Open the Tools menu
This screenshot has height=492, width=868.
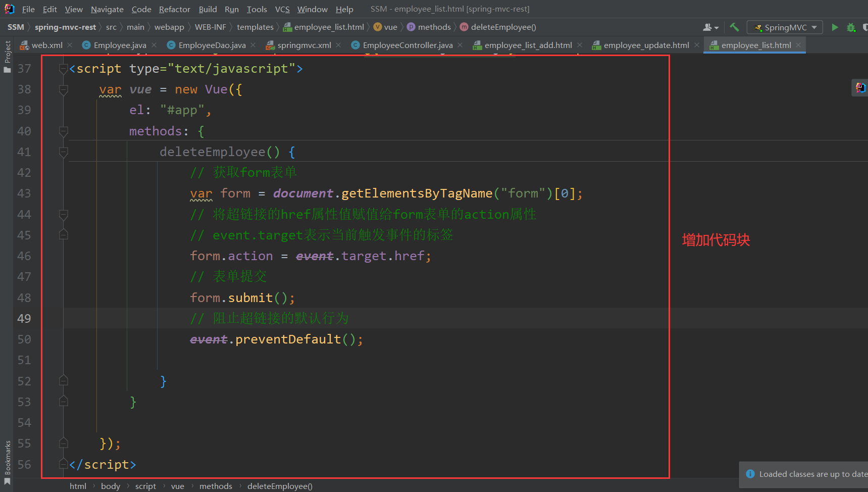257,9
